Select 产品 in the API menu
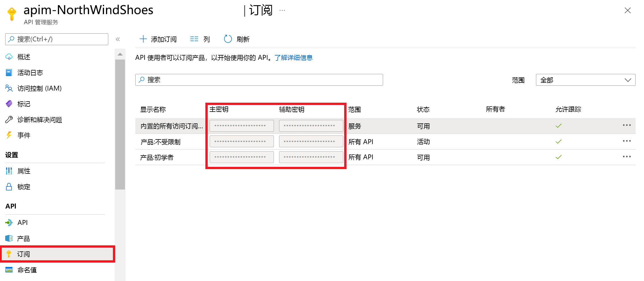The height and width of the screenshot is (281, 644). click(x=24, y=238)
